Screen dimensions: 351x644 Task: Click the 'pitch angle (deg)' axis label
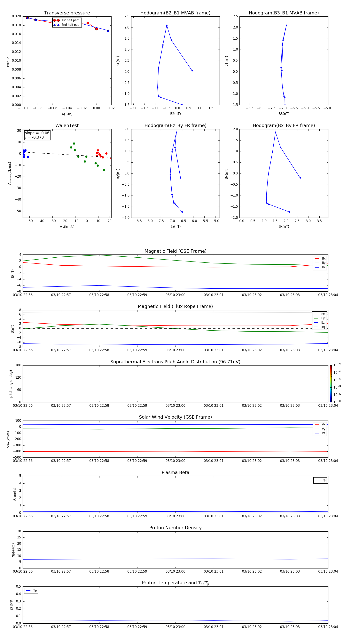click(11, 384)
